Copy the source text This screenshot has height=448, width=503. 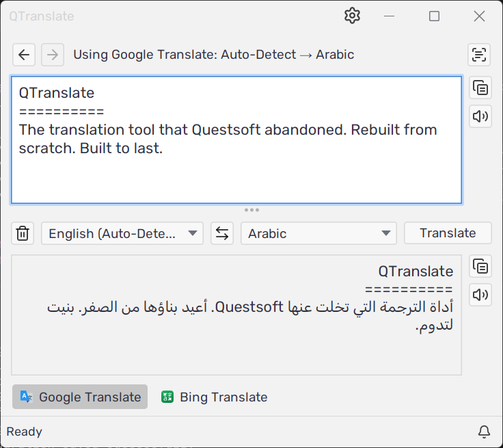[480, 88]
